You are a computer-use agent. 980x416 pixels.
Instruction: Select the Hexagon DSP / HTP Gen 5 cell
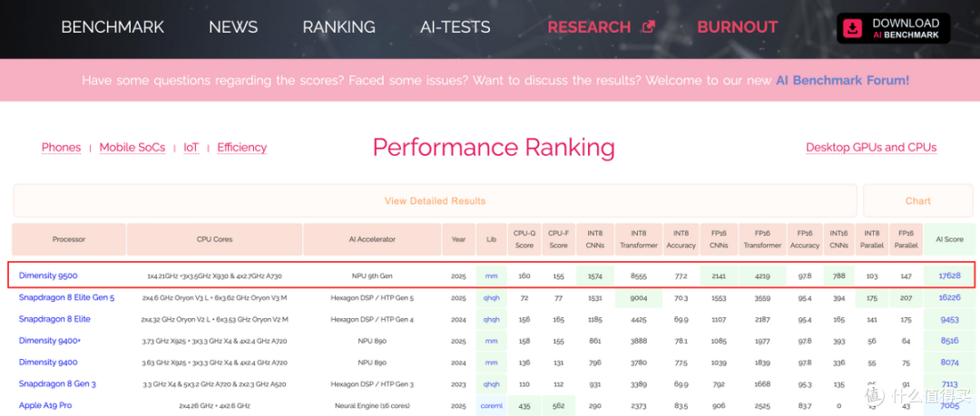coord(373,297)
